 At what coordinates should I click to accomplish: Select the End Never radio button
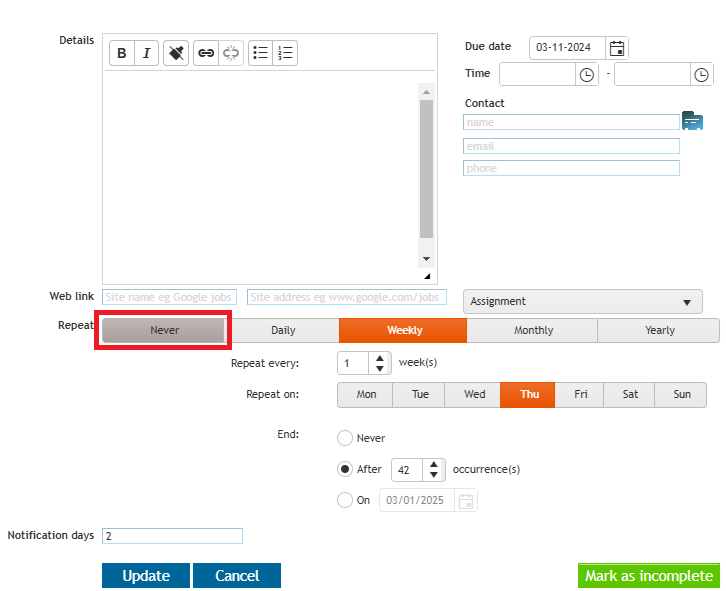(x=345, y=438)
